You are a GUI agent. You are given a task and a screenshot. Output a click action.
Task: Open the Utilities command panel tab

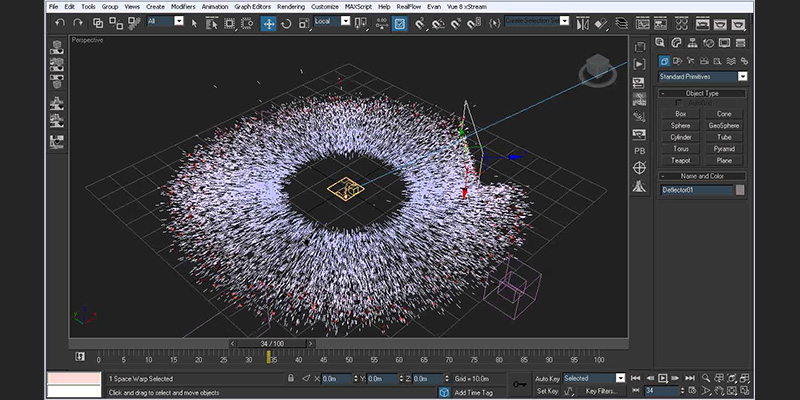click(740, 43)
